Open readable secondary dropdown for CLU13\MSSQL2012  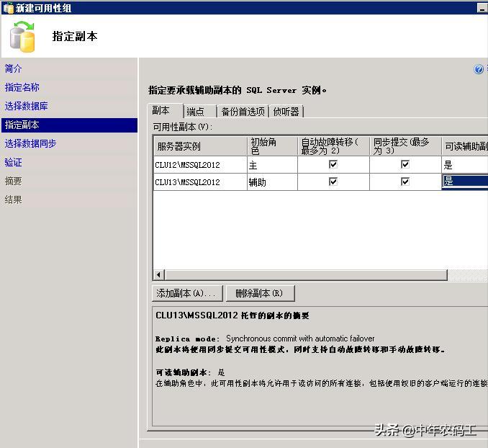pyautogui.click(x=465, y=182)
